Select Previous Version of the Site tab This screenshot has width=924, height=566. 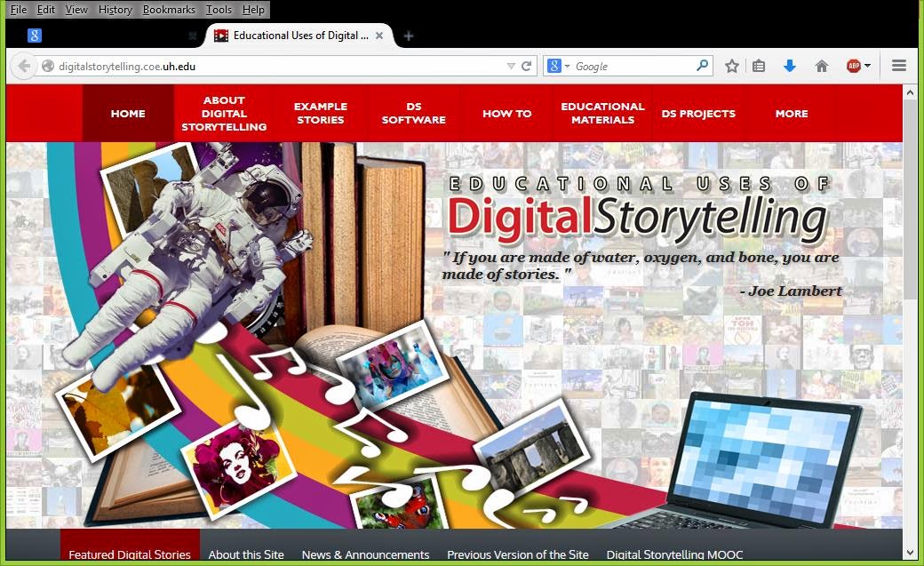518,554
